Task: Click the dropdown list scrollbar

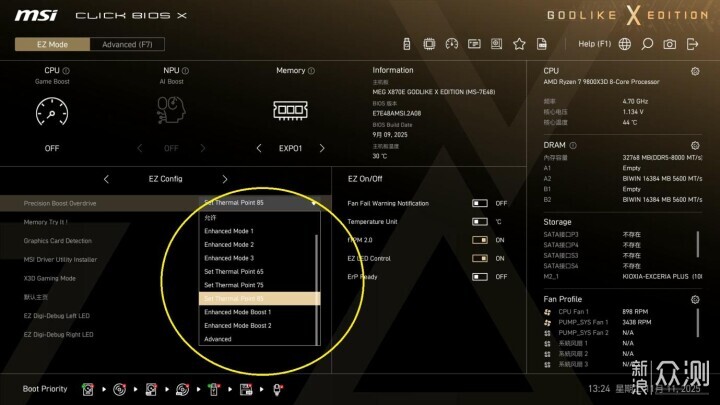Action: tap(317, 289)
